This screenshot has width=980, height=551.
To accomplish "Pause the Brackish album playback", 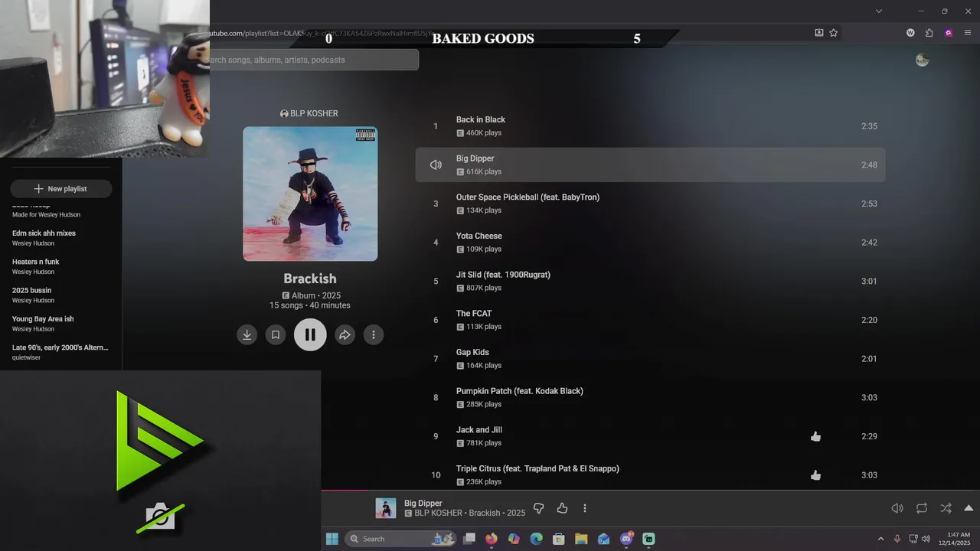I will tap(310, 334).
